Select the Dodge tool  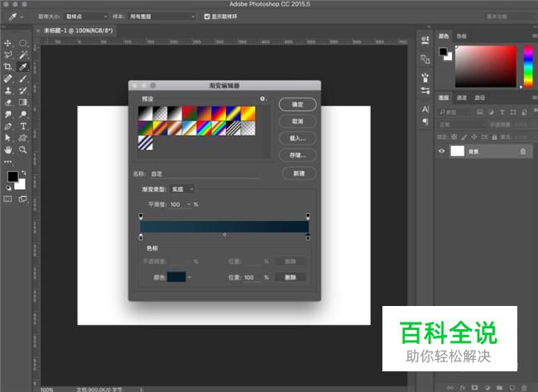23,114
